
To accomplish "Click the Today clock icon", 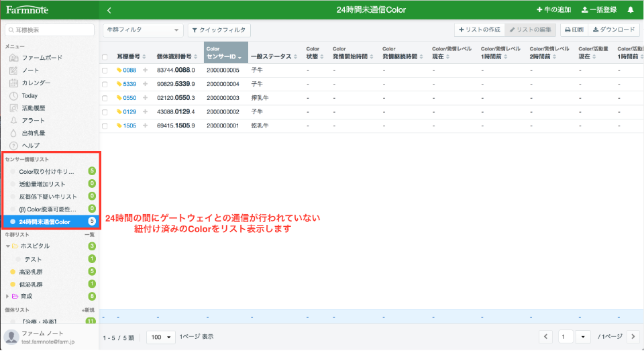I will click(x=13, y=96).
